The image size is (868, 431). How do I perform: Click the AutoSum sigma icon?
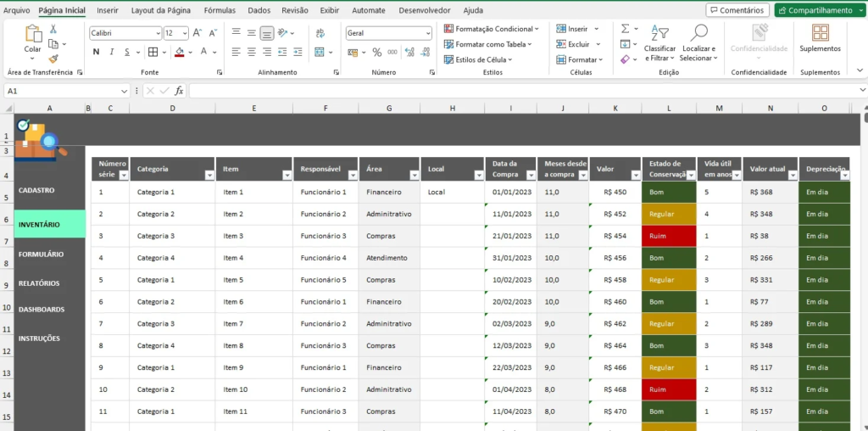pyautogui.click(x=625, y=28)
